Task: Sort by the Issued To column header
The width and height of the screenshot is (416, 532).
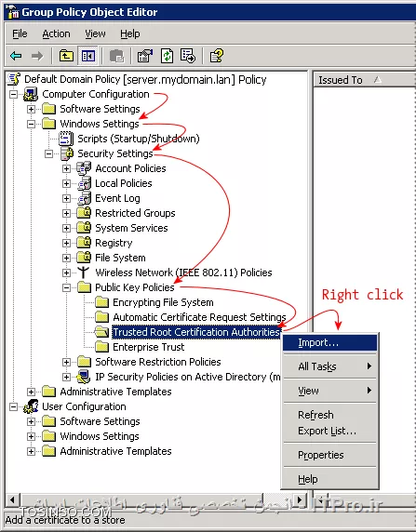Action: coord(364,80)
